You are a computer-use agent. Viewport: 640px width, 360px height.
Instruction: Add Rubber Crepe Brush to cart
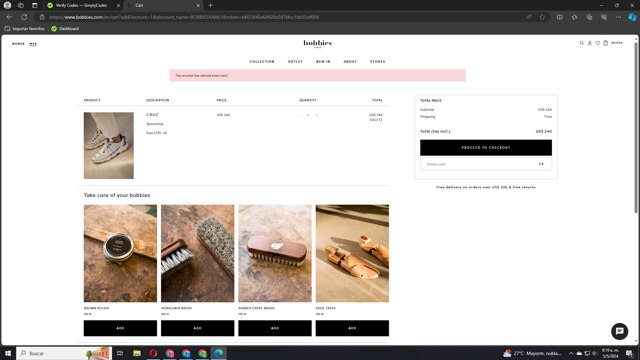pos(275,328)
